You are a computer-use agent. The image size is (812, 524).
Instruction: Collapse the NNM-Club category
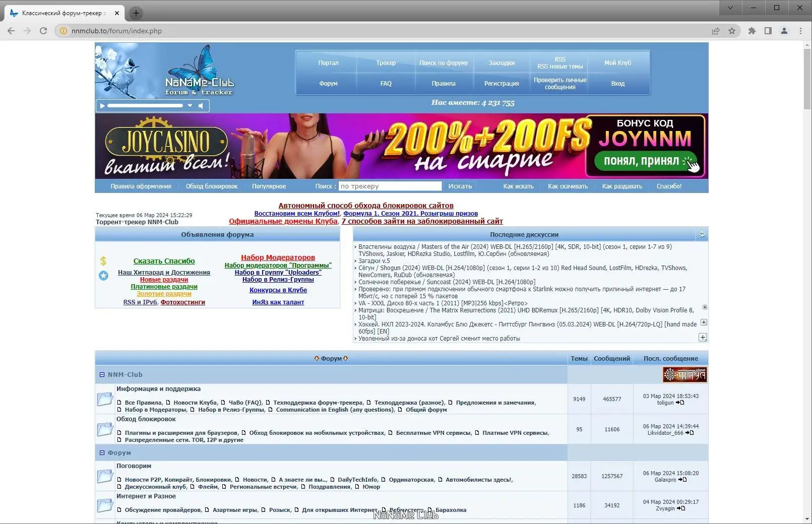[102, 374]
